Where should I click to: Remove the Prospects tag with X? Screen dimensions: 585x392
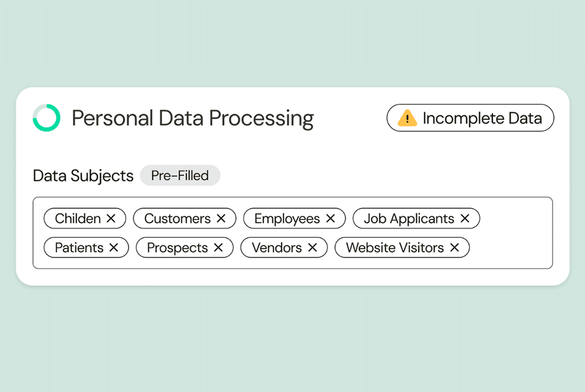click(x=218, y=248)
